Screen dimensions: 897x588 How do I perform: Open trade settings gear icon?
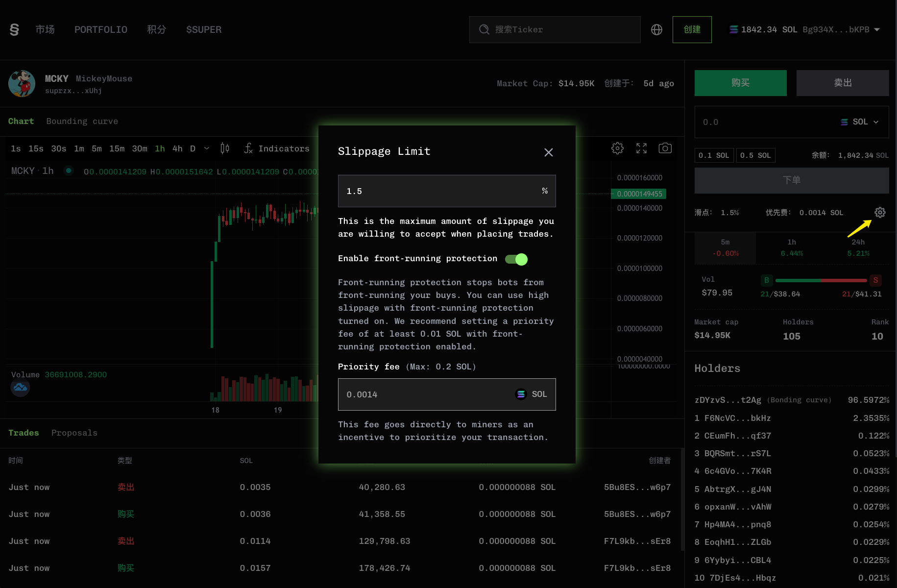(x=880, y=213)
